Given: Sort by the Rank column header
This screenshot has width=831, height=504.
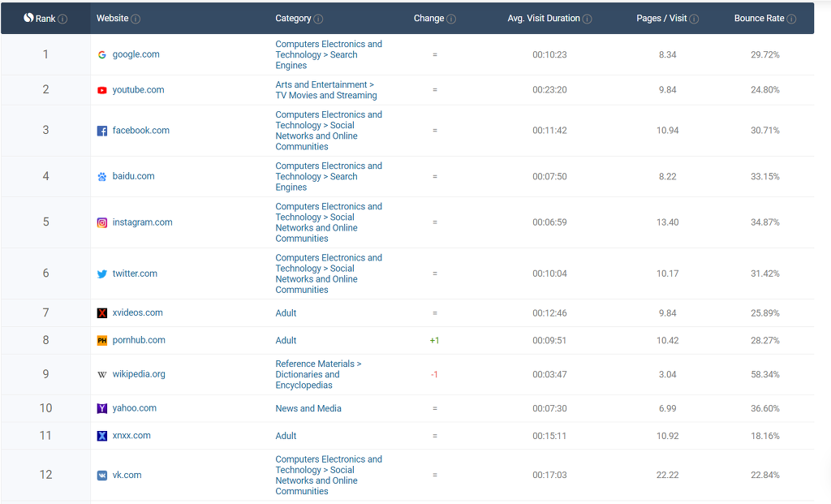Looking at the screenshot, I should click(x=45, y=19).
